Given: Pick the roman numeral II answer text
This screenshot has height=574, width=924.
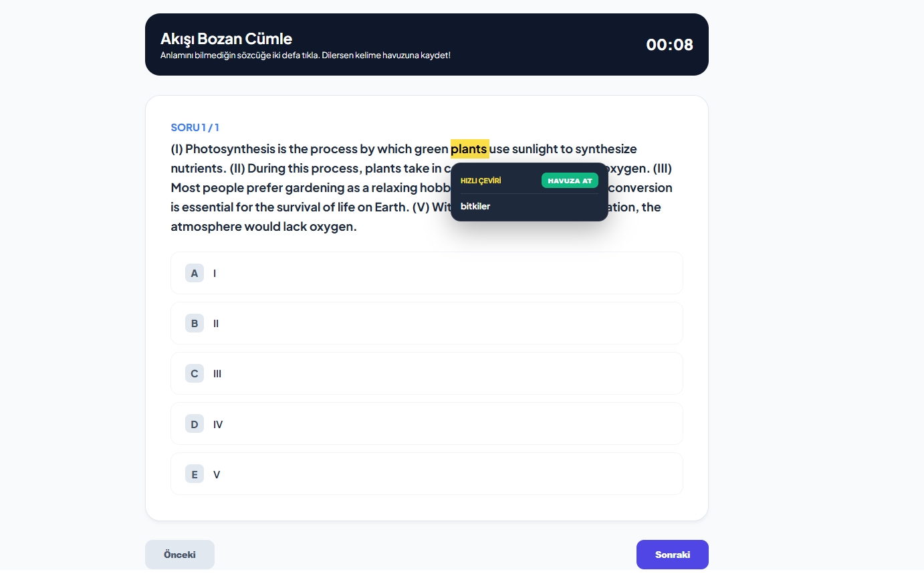Looking at the screenshot, I should pyautogui.click(x=216, y=324).
